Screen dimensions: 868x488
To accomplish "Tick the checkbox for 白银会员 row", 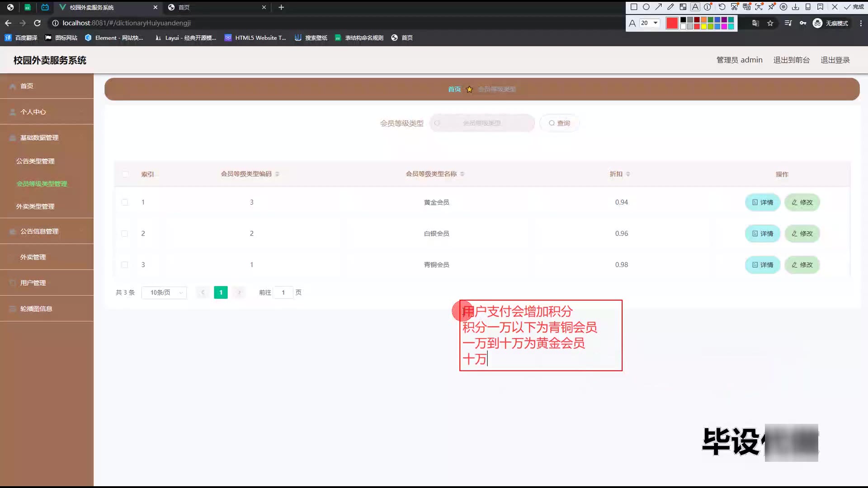I will tap(125, 234).
